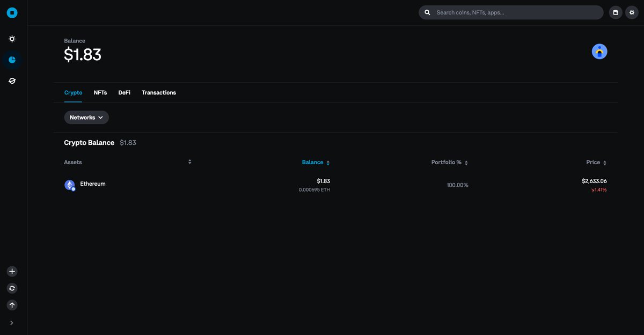Sort by the Assets column arrows

coord(189,162)
